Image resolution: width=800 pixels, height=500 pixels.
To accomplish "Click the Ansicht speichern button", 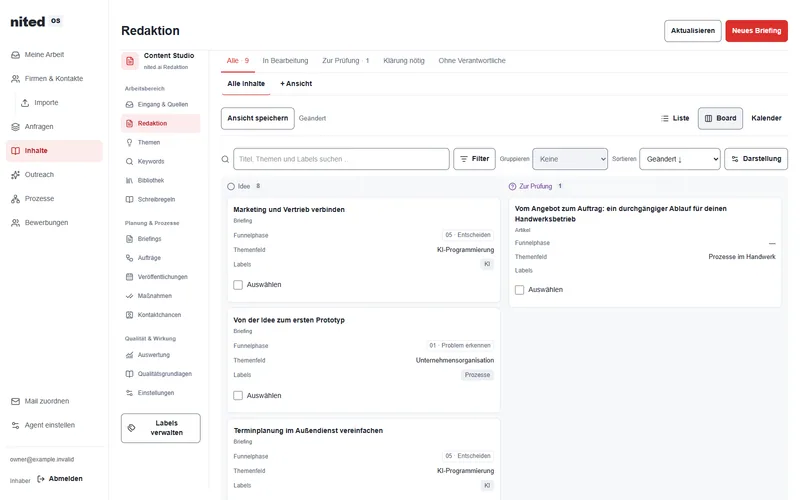I will coord(258,118).
